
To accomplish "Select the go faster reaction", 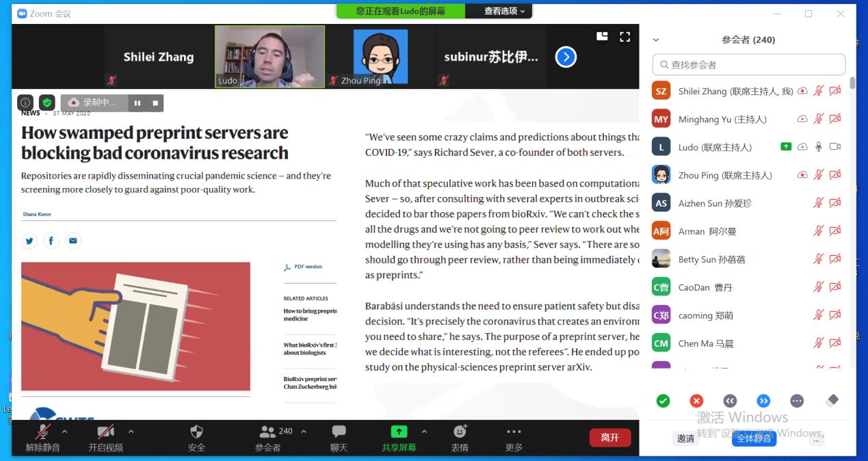I will click(763, 401).
